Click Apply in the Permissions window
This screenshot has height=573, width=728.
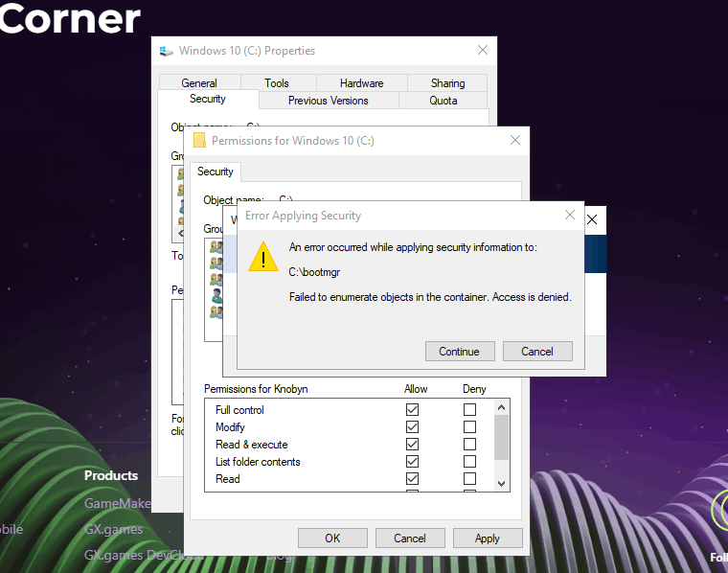488,539
